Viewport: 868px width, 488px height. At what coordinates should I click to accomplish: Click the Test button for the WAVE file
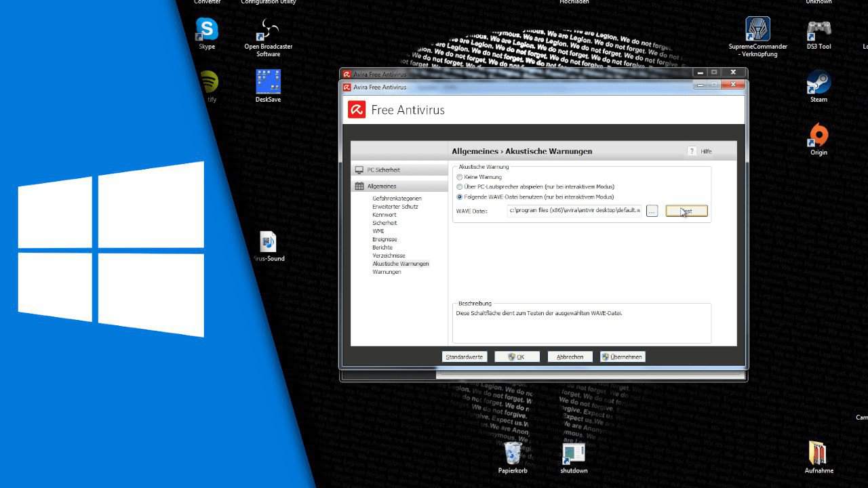686,211
